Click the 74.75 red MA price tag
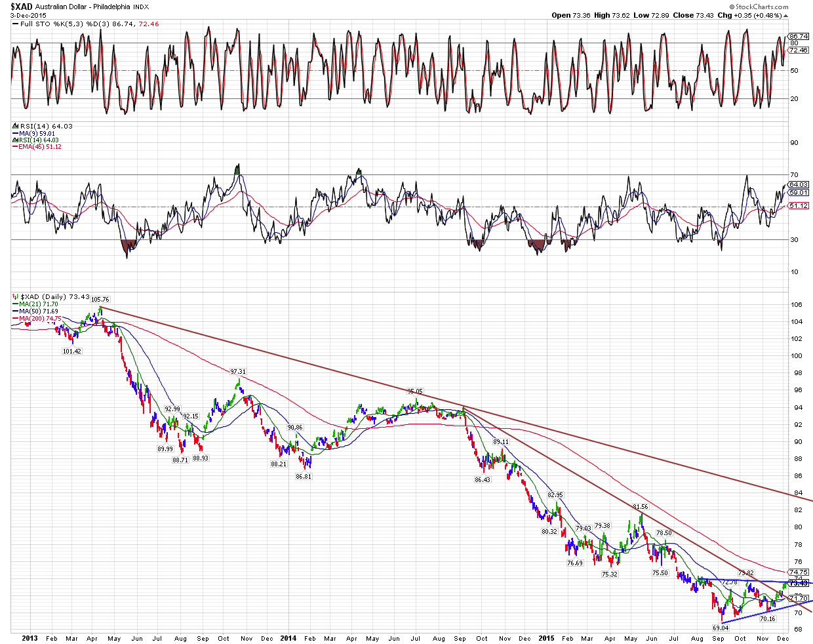This screenshot has width=813, height=644. (x=798, y=572)
